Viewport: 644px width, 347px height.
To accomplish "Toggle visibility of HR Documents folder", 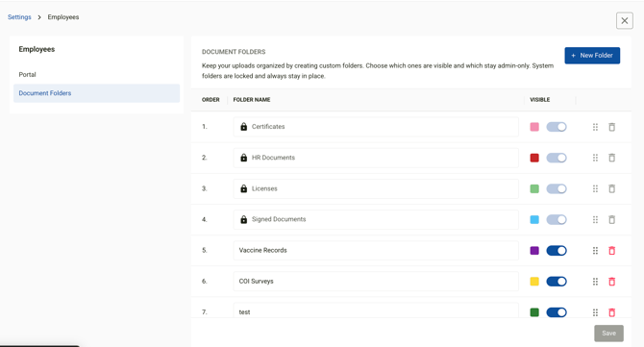I will coord(557,158).
